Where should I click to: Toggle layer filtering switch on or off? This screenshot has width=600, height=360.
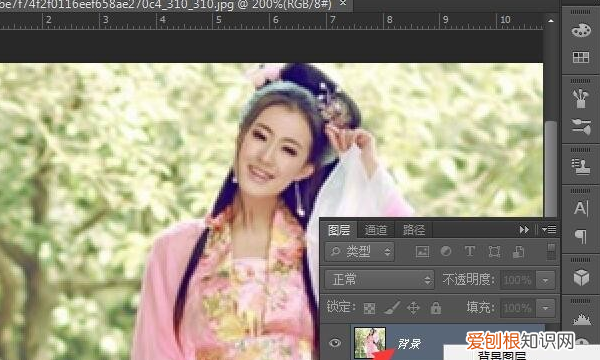tap(551, 251)
